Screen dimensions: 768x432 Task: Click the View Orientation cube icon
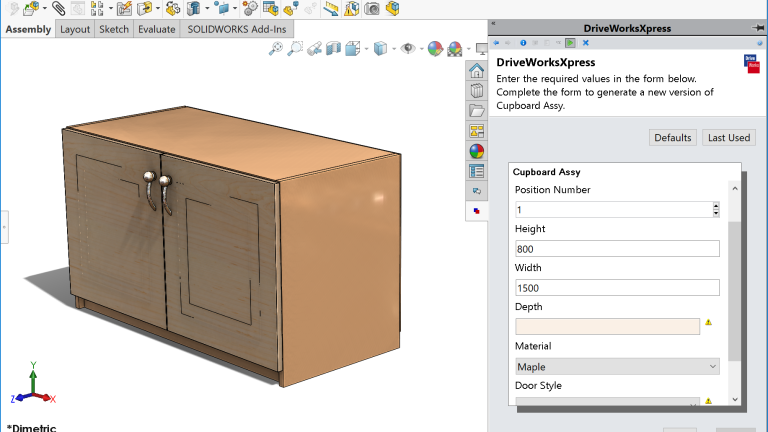point(352,48)
